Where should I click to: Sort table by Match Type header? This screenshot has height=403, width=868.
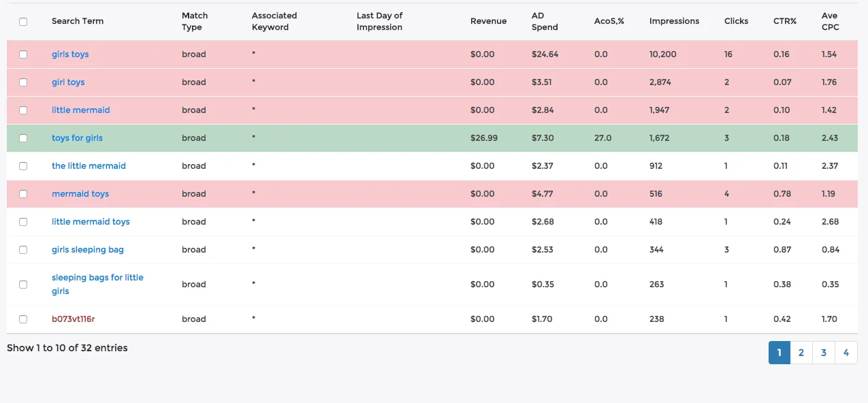point(195,21)
